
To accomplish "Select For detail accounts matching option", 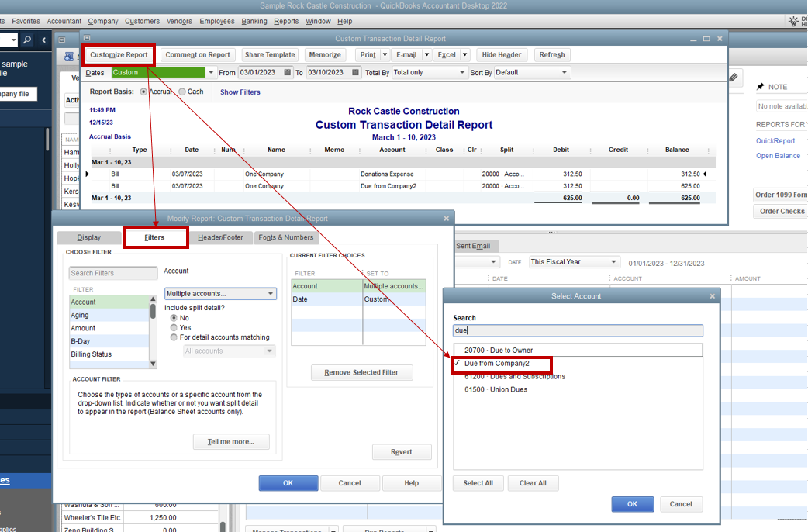I will pyautogui.click(x=174, y=337).
